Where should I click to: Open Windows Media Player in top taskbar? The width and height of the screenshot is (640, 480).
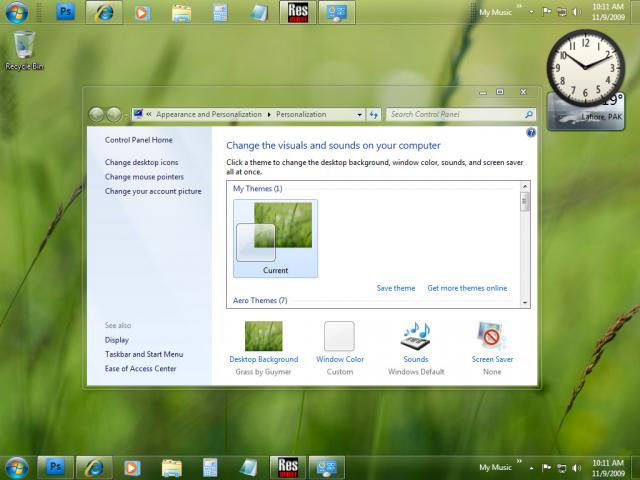[x=142, y=13]
